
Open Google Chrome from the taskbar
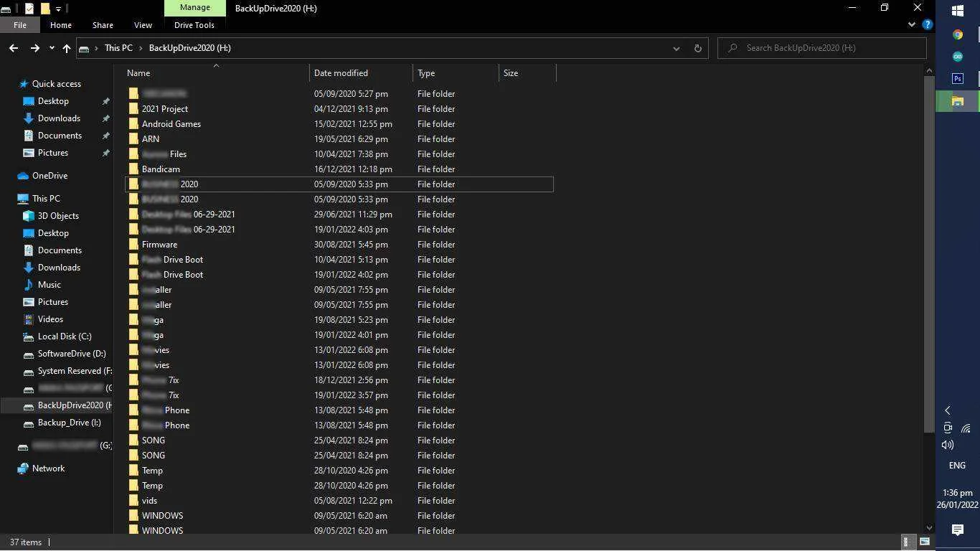click(958, 34)
